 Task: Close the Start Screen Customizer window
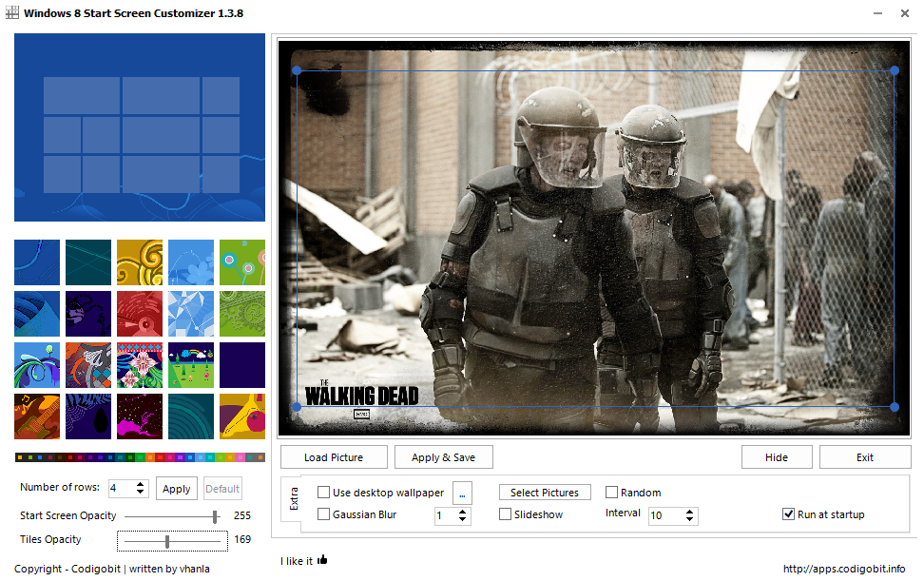click(x=905, y=13)
